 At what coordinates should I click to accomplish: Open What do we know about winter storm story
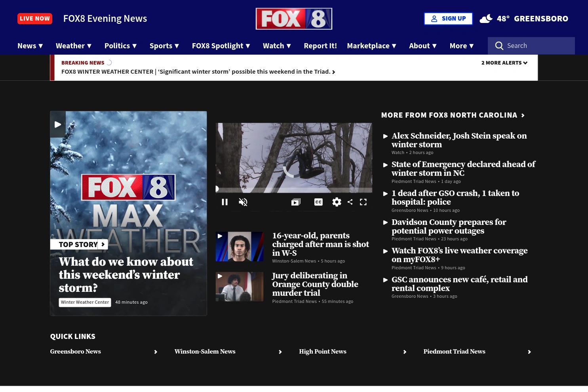[126, 275]
